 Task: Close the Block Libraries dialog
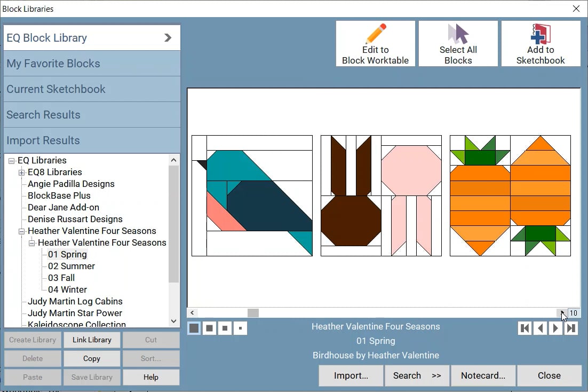point(550,375)
